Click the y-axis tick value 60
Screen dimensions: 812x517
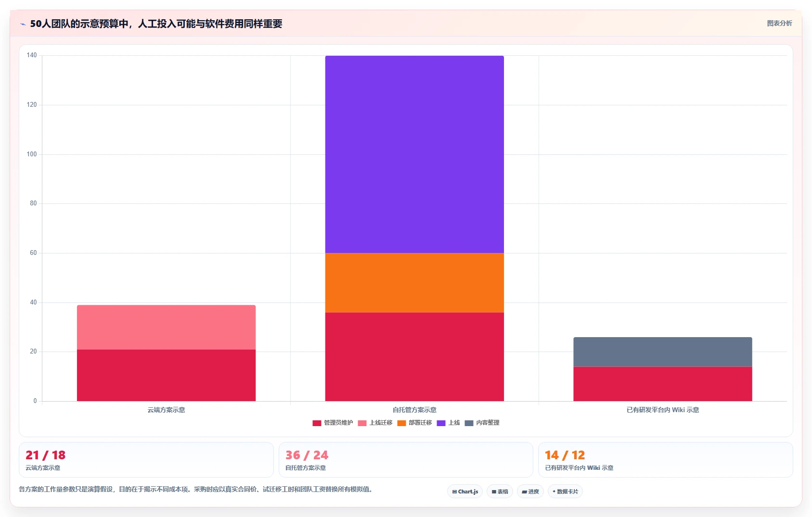[33, 253]
